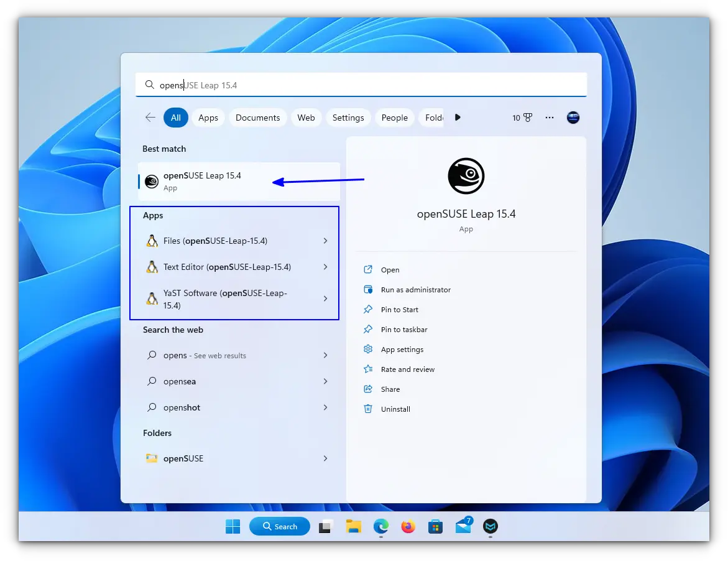Screen dimensions: 728x561
Task: Click the YaST Software penguin icon
Action: (152, 299)
